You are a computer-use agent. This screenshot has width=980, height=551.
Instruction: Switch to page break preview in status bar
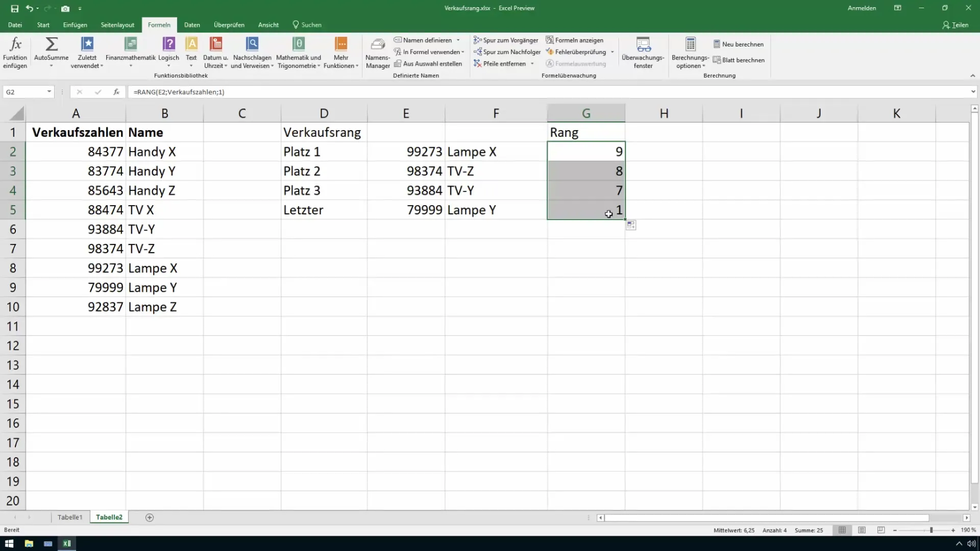pos(881,530)
